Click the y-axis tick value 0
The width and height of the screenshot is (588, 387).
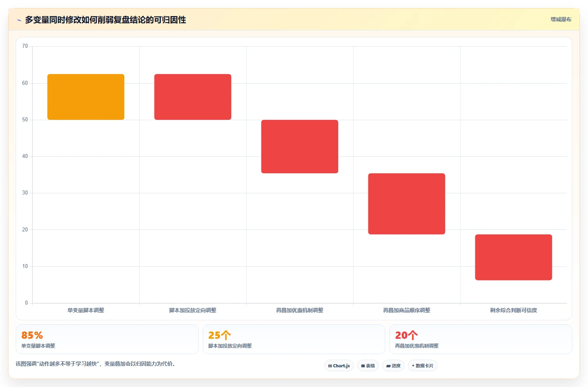click(27, 303)
